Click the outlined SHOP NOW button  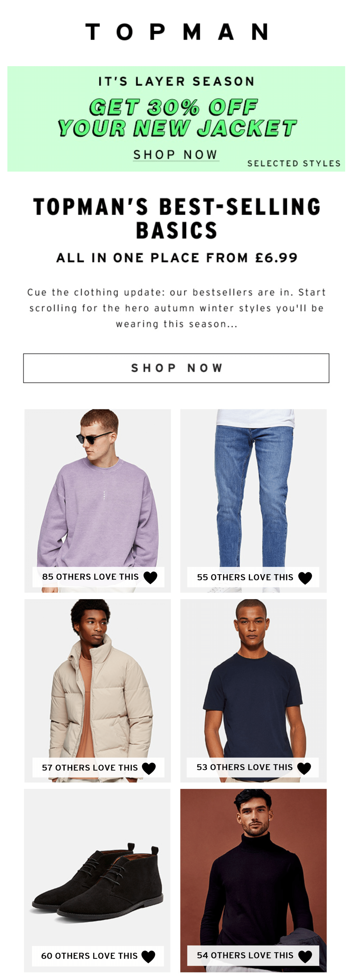pos(176,368)
